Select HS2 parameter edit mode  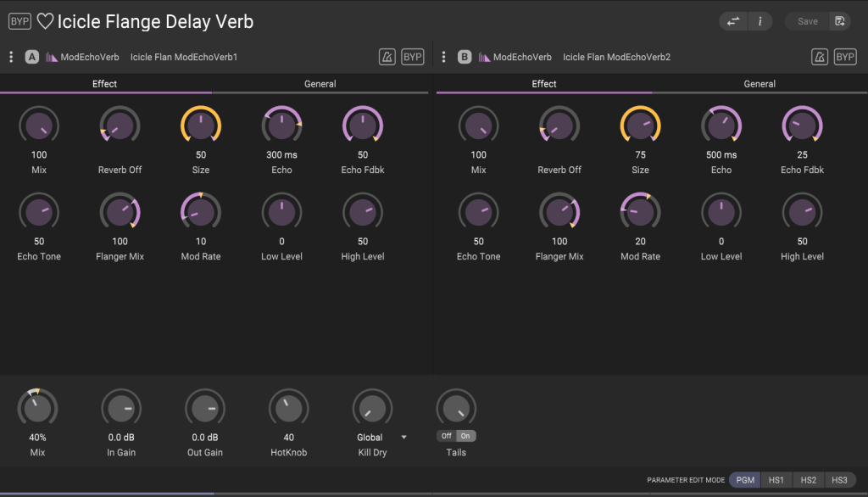coord(808,480)
